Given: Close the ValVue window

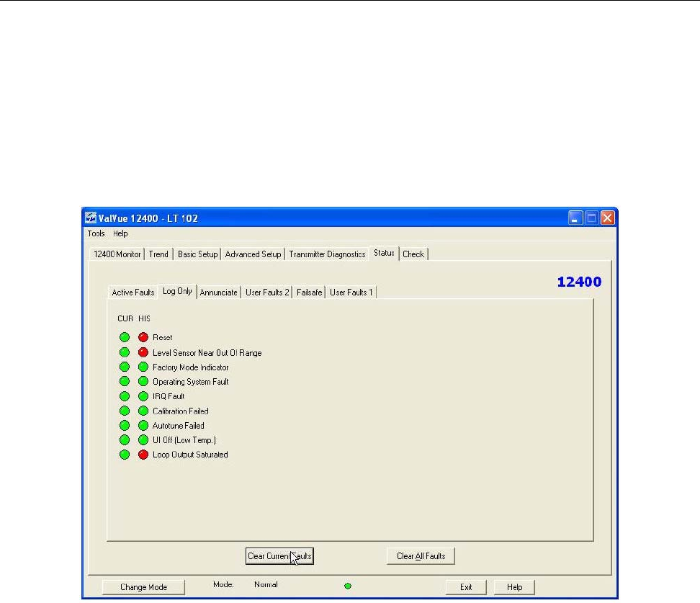Looking at the screenshot, I should [607, 218].
